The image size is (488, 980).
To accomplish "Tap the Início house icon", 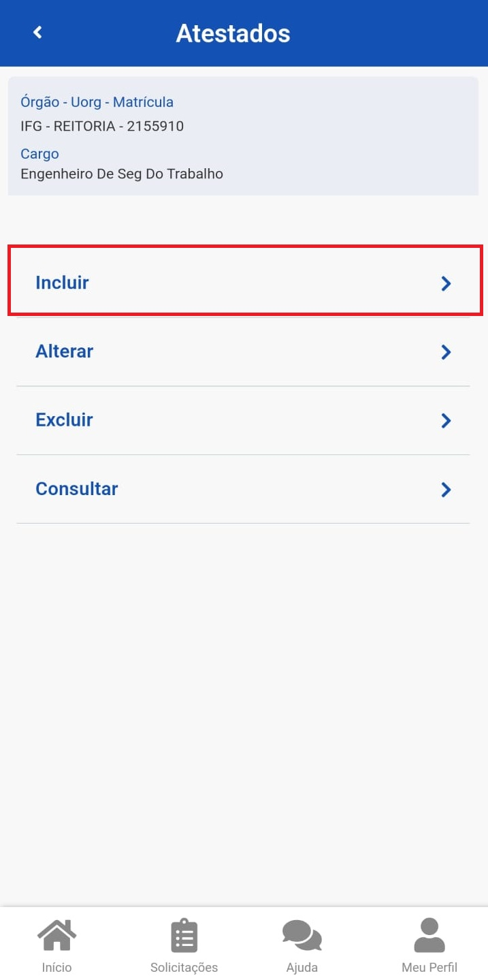I will [56, 935].
